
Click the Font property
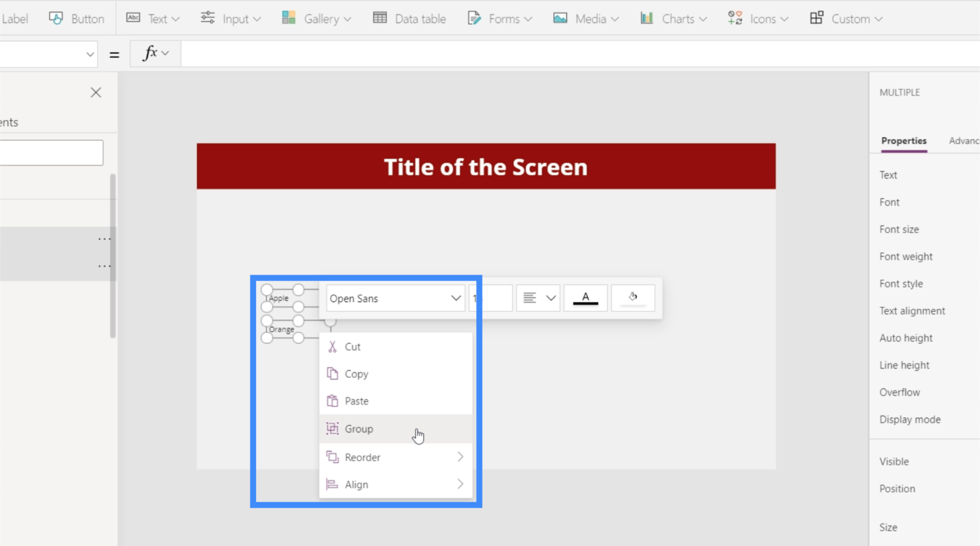point(890,202)
